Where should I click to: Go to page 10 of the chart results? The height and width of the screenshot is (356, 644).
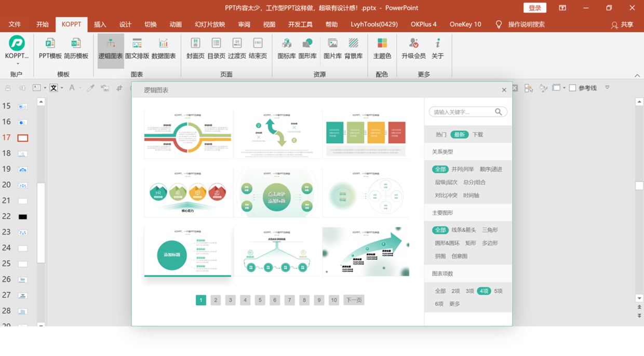[334, 300]
